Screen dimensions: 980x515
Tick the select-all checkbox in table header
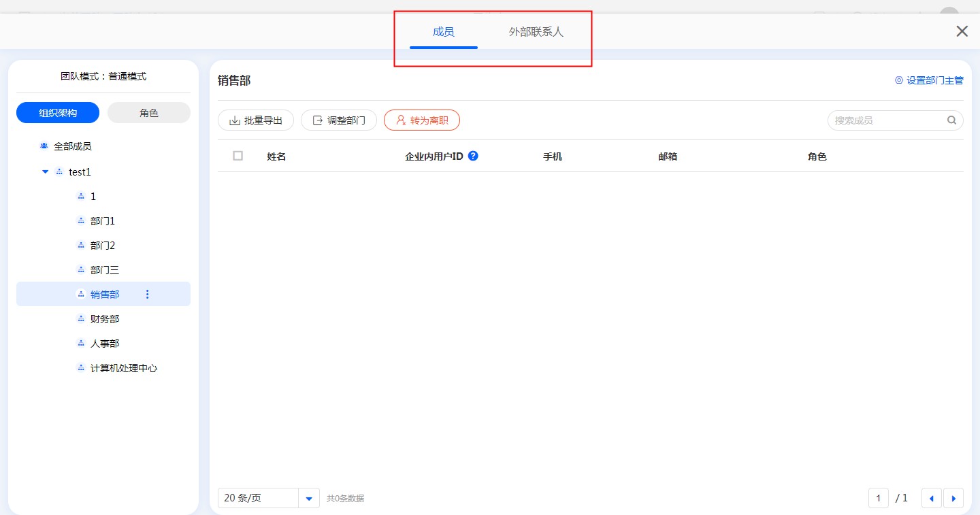(238, 156)
